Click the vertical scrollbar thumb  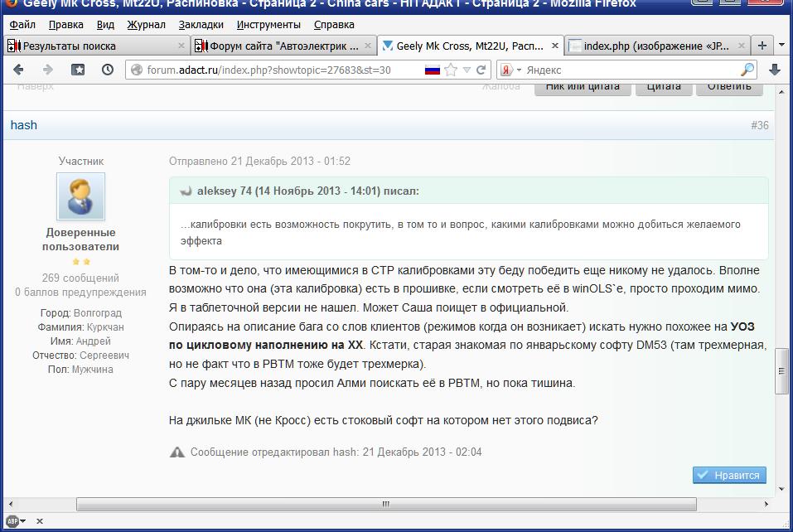click(x=781, y=370)
